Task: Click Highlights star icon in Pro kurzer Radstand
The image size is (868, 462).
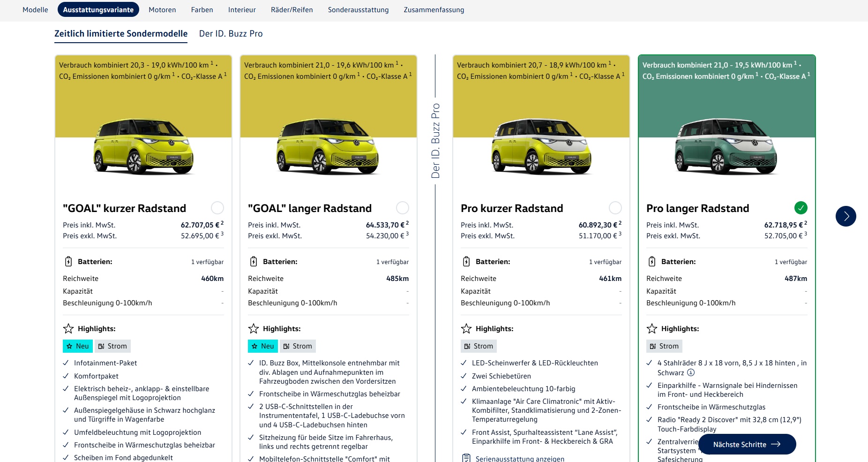Action: (x=466, y=328)
